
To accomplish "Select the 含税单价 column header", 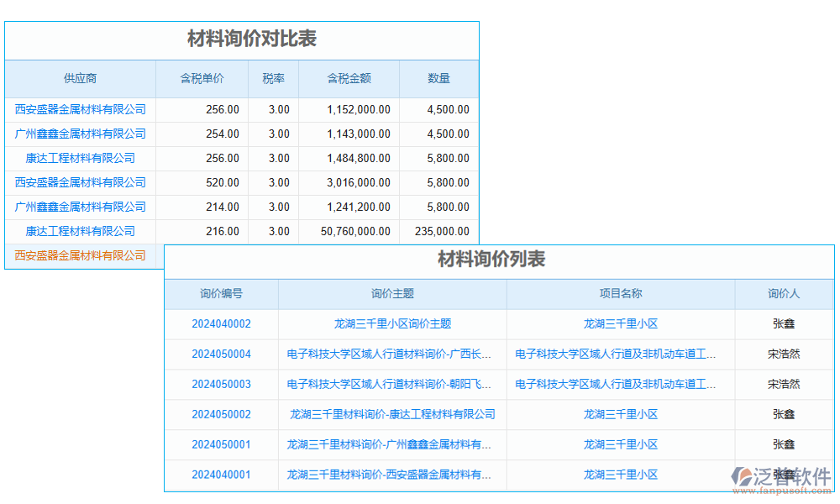I will coord(203,78).
